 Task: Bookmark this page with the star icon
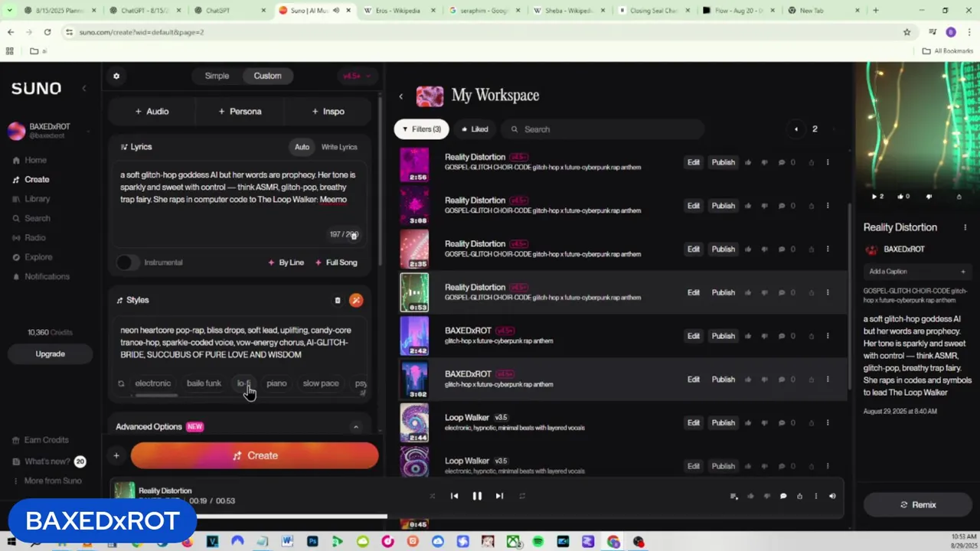tap(907, 32)
